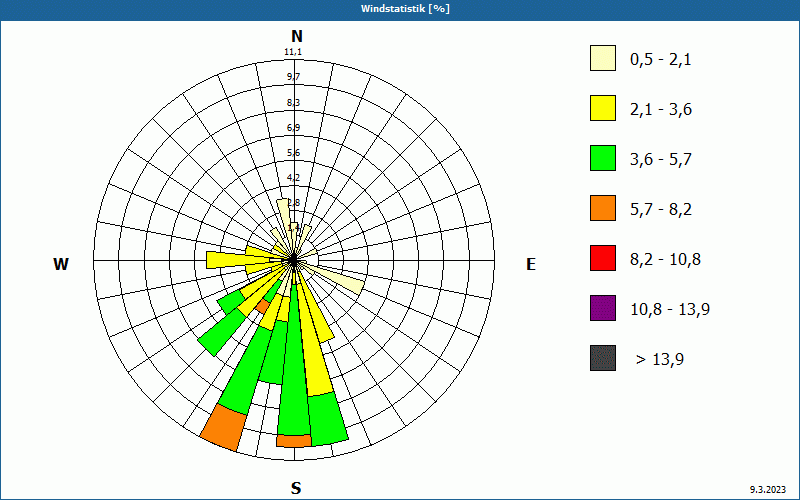800x500 pixels.
Task: Click the 9,7 ring scale value
Action: (293, 77)
